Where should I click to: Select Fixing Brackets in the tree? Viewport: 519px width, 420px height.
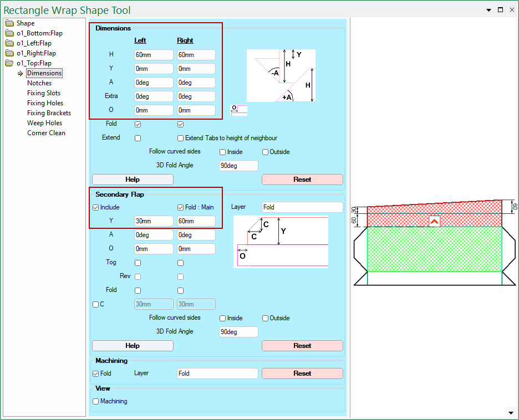pos(49,113)
